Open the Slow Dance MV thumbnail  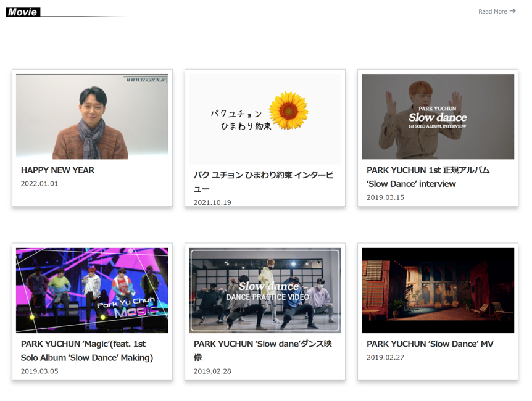438,290
